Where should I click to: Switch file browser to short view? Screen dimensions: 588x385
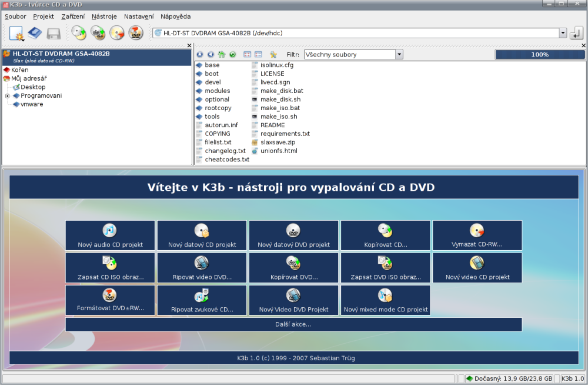click(x=247, y=55)
